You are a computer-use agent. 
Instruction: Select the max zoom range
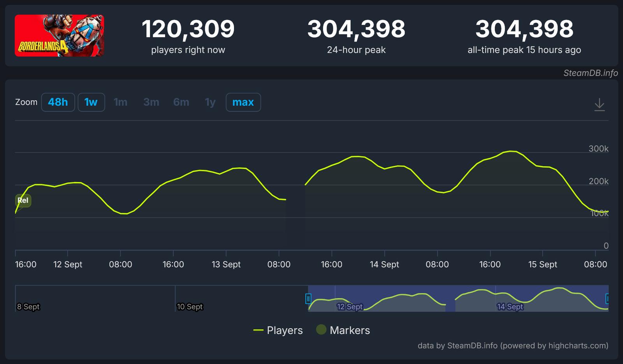pyautogui.click(x=243, y=102)
